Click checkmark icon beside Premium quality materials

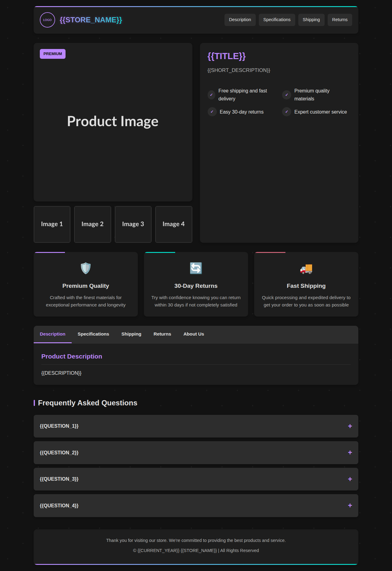coord(286,95)
